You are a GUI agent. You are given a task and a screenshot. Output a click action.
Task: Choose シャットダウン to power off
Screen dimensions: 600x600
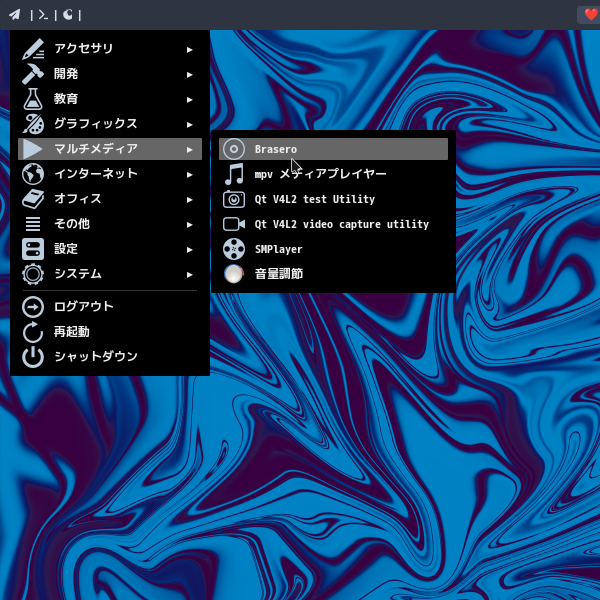[110, 357]
